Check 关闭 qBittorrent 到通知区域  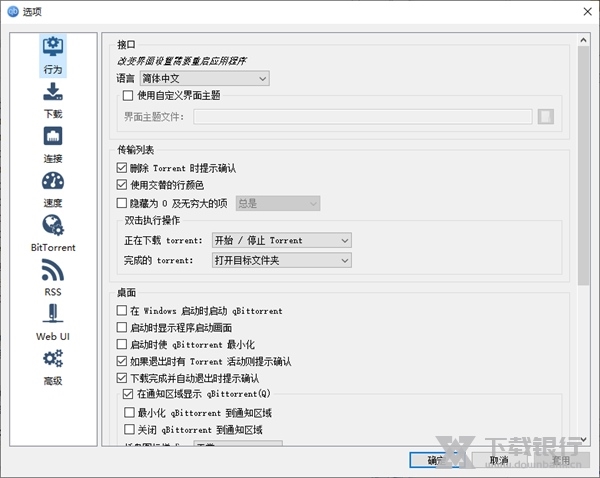click(129, 429)
